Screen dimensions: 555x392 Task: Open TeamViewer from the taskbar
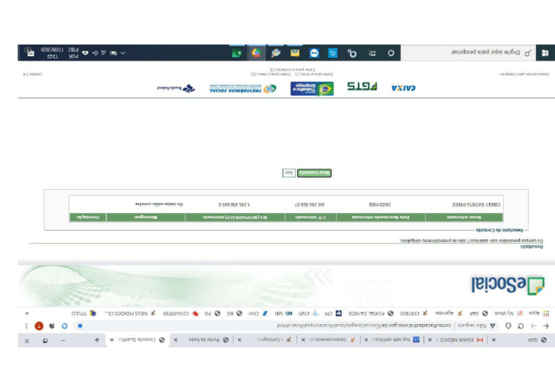pyautogui.click(x=314, y=53)
